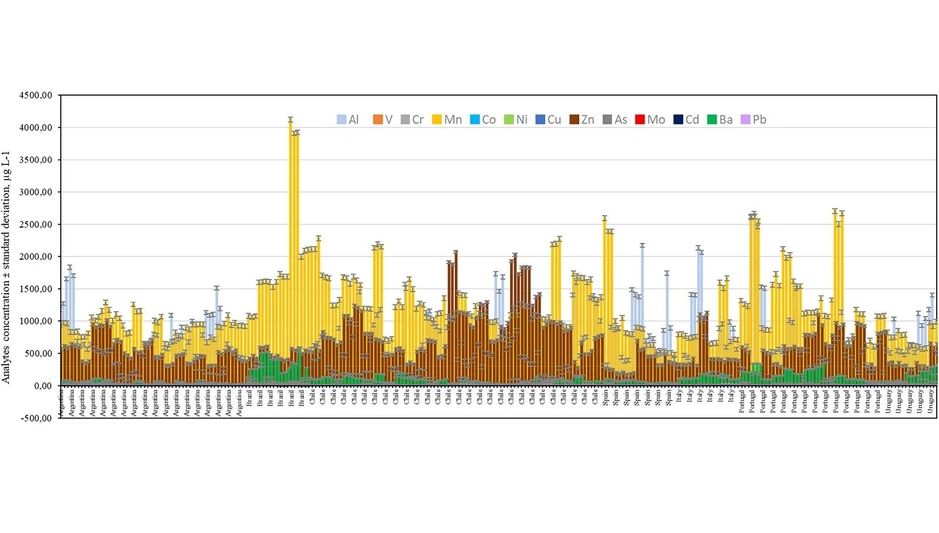Select the -500,00 axis value
This screenshot has width=939, height=533.
tap(37, 418)
